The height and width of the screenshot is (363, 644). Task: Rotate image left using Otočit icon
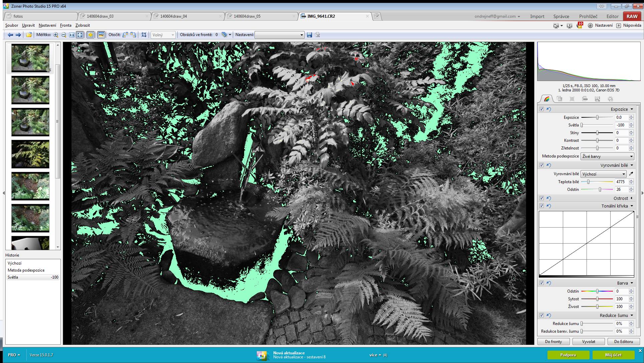click(125, 35)
